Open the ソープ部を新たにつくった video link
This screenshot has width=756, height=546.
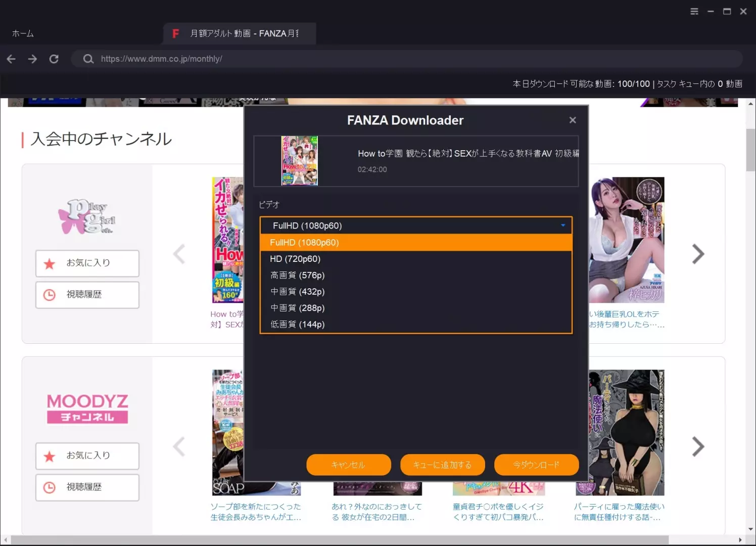coord(256,512)
